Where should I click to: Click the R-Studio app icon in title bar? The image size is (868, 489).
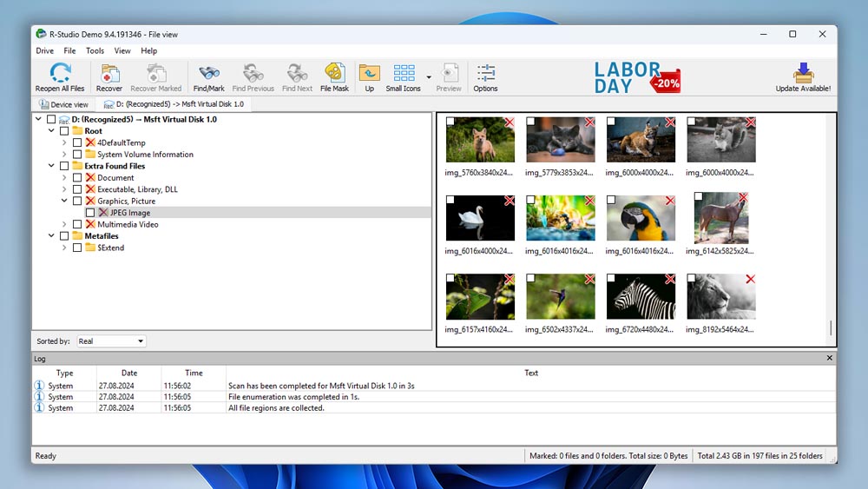[41, 34]
